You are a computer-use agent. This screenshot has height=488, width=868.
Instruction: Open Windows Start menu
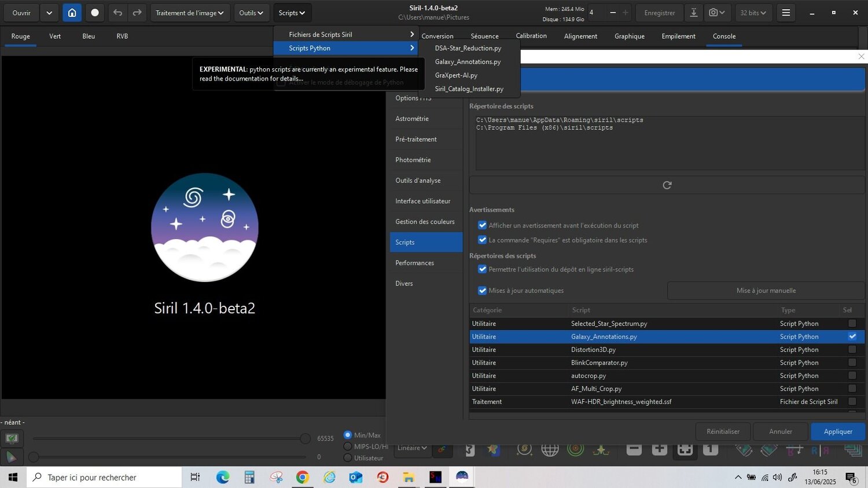pyautogui.click(x=13, y=477)
